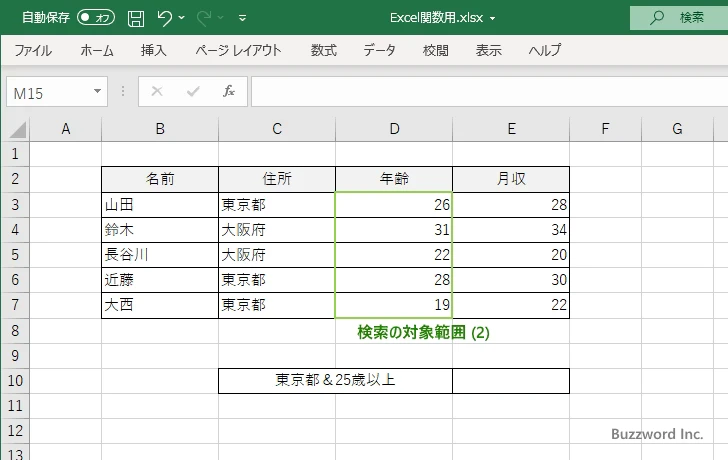
Task: Select the 東京都 cell in 山田's row
Action: point(277,205)
